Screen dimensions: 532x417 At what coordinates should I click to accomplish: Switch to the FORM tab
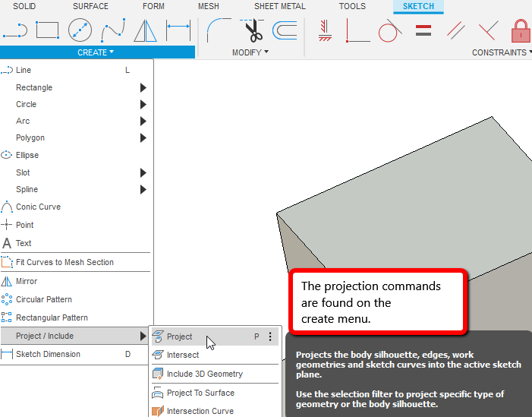point(153,6)
